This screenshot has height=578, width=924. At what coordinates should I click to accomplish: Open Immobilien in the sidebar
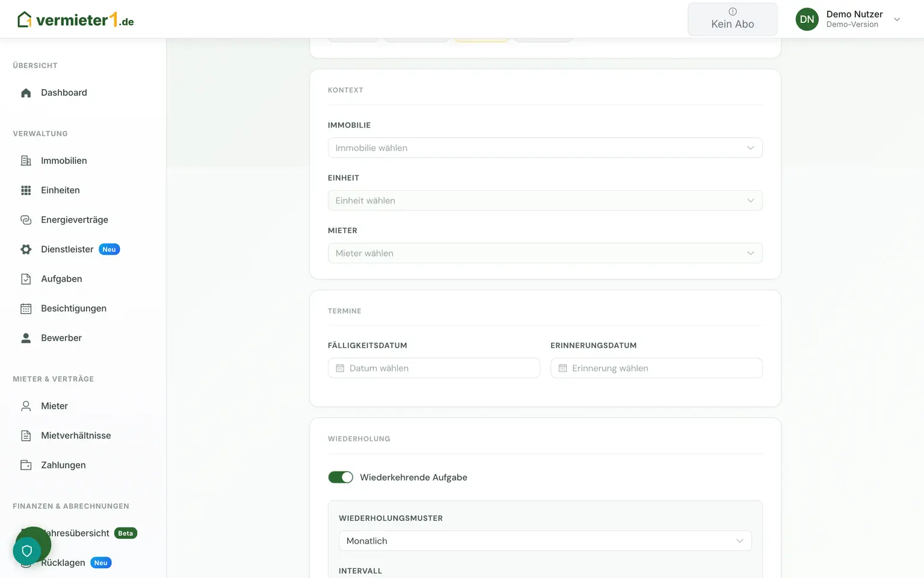pyautogui.click(x=64, y=161)
